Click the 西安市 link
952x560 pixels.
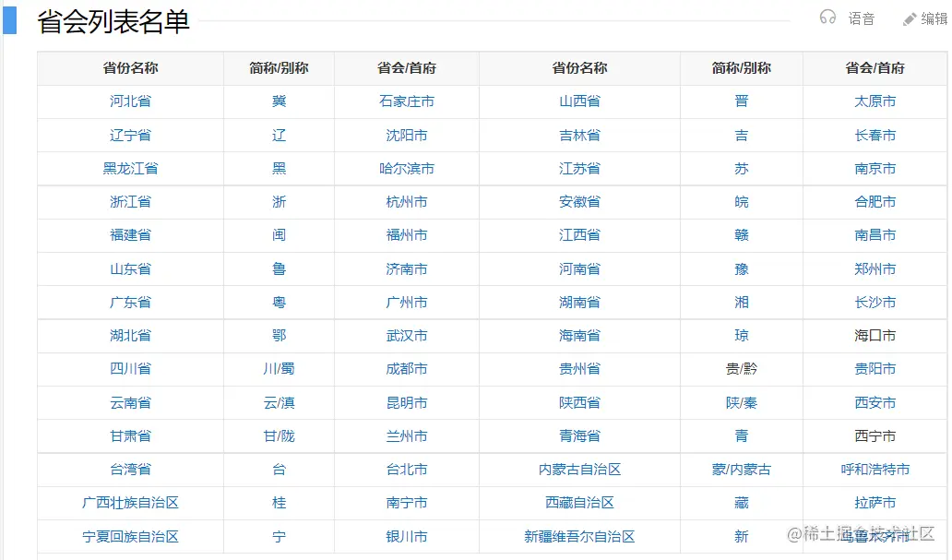click(x=875, y=402)
